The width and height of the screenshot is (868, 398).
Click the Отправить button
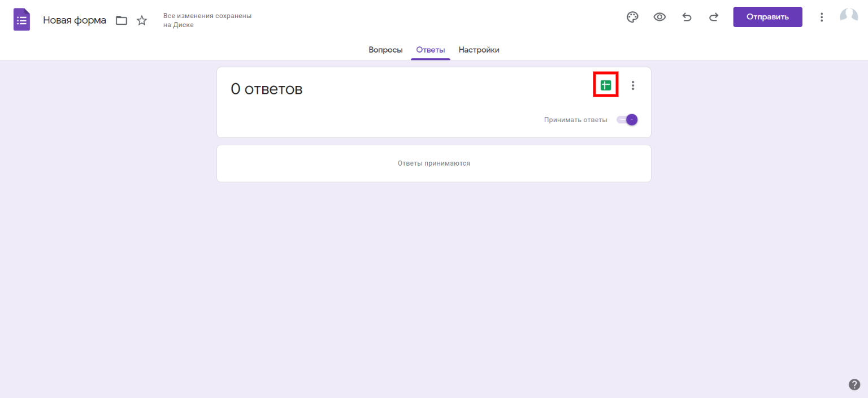(x=767, y=17)
